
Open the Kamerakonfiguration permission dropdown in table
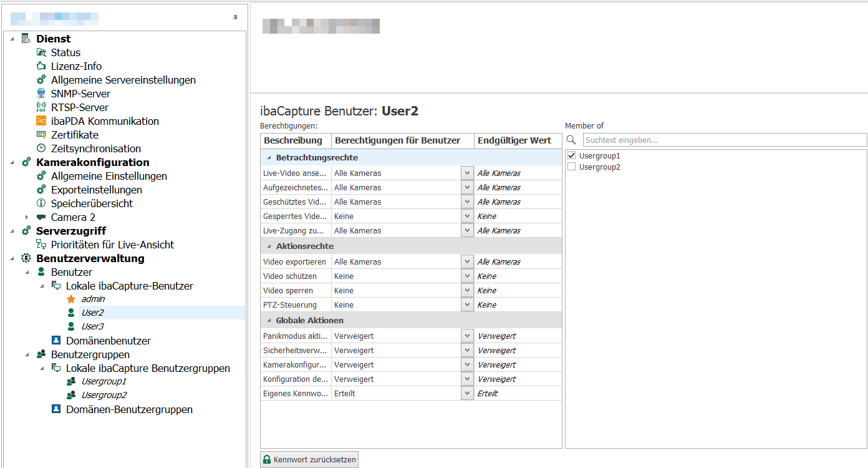click(x=467, y=364)
